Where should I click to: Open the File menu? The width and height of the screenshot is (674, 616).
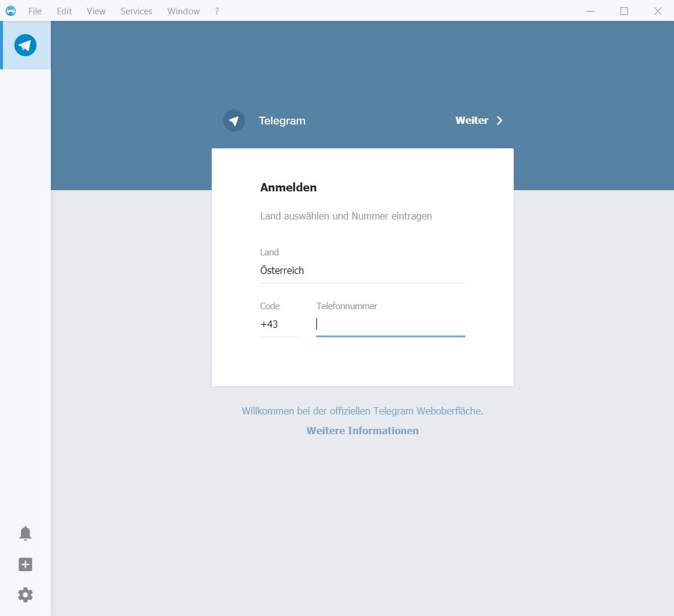(x=35, y=11)
